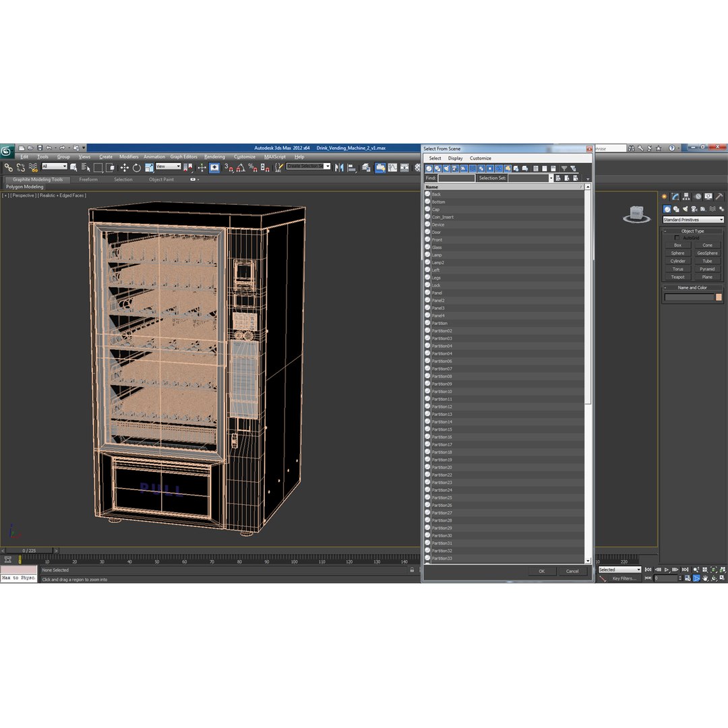Open the Rendering menu
Viewport: 728px width, 728px height.
pos(214,157)
